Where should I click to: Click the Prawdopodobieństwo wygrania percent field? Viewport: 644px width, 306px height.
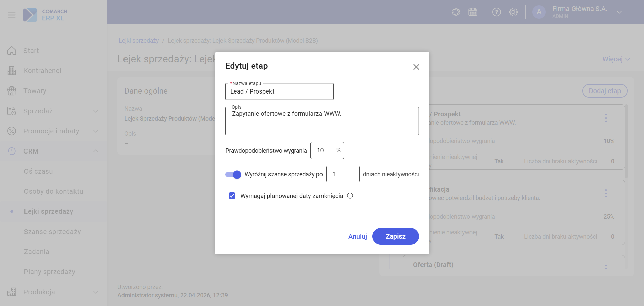pyautogui.click(x=327, y=150)
